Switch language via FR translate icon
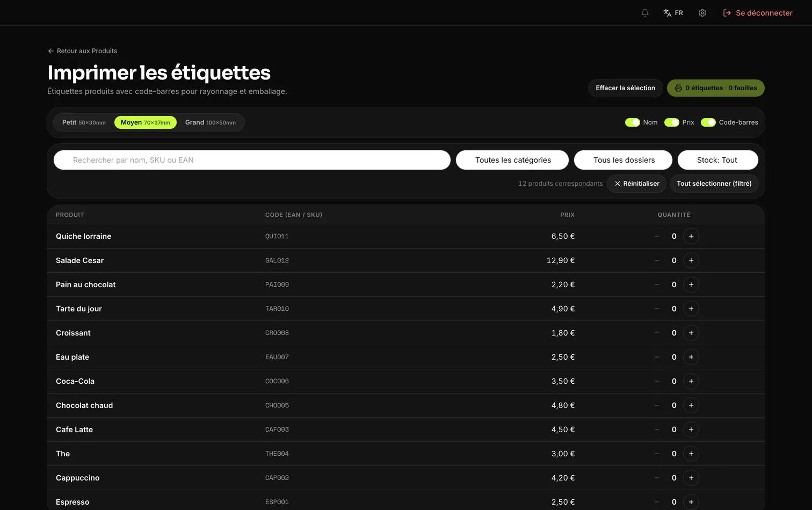The width and height of the screenshot is (812, 510). [x=673, y=13]
